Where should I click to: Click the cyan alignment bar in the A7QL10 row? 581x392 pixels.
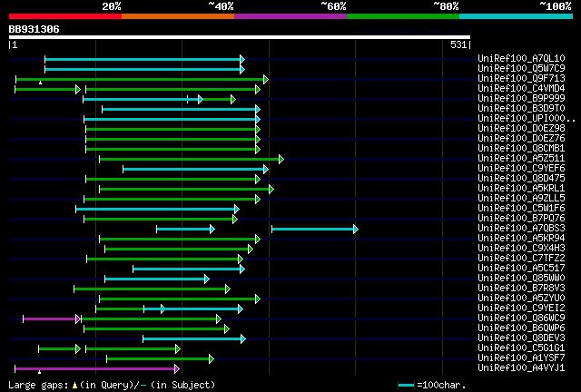click(x=144, y=59)
